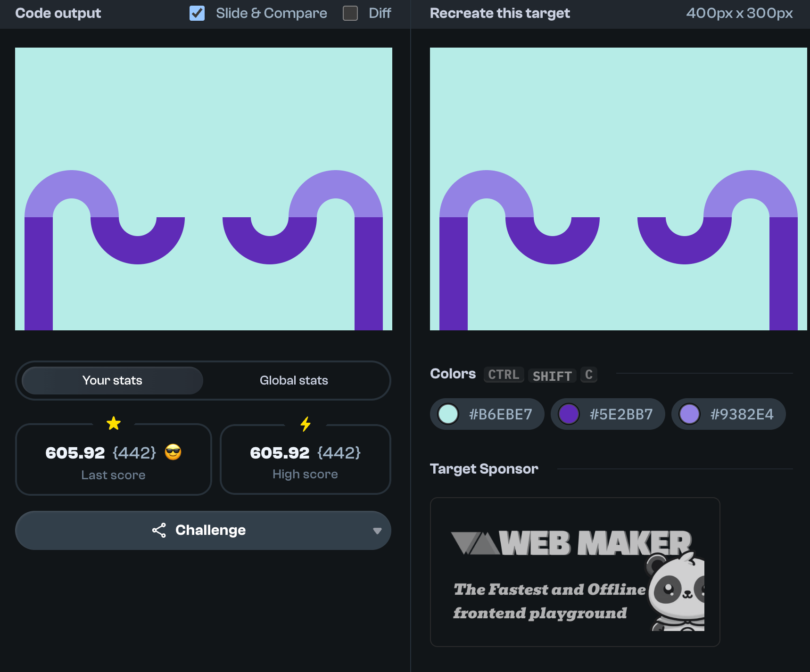Click the yellow star icon above Last score
This screenshot has height=672, width=810.
click(x=114, y=423)
